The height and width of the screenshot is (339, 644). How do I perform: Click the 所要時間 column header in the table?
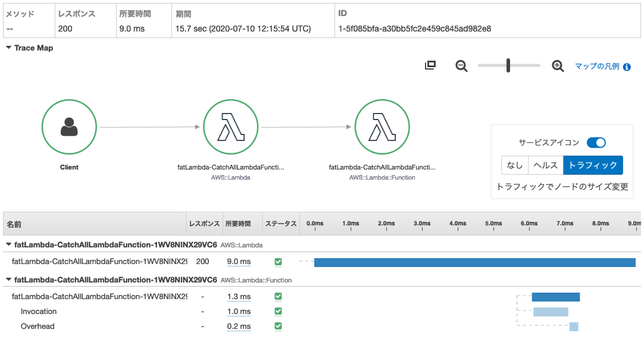click(242, 224)
